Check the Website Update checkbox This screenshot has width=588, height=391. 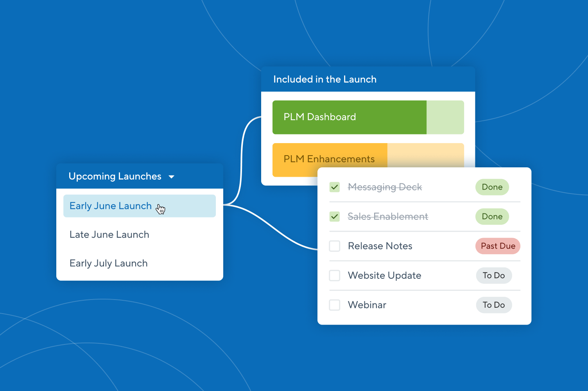335,275
